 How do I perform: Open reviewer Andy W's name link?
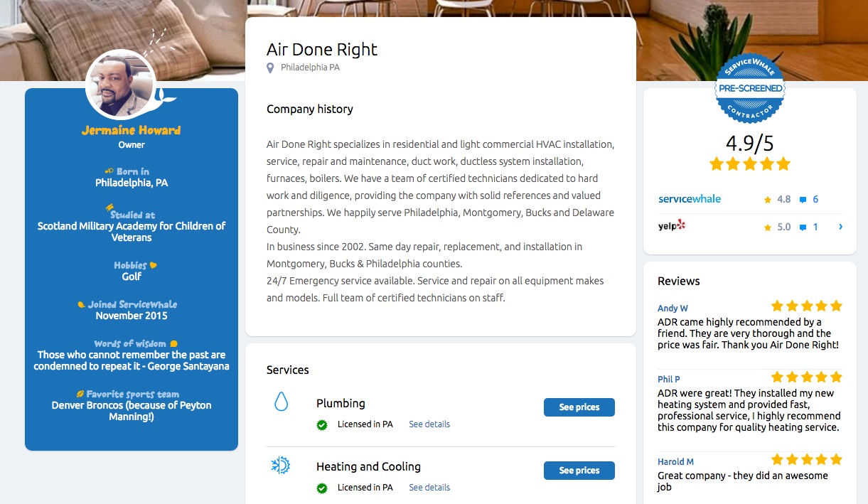tap(673, 308)
